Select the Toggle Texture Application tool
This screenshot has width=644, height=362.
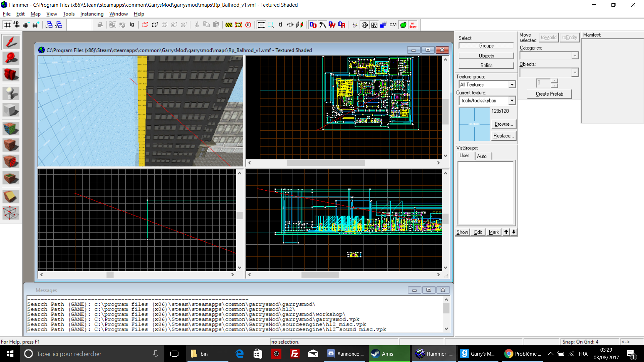pyautogui.click(x=11, y=129)
